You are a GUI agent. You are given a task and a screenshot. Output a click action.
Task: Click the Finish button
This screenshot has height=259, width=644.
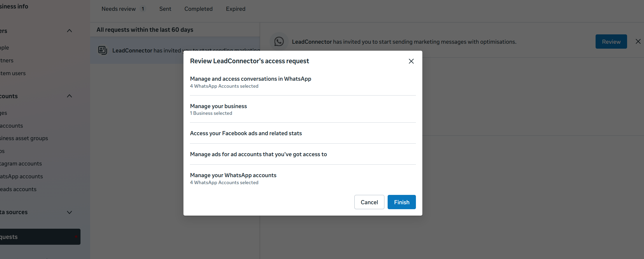coord(402,202)
